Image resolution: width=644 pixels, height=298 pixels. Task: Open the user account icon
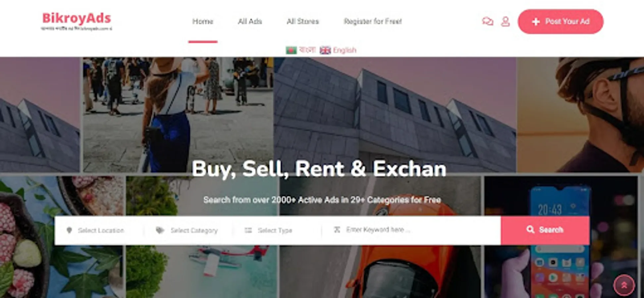(x=505, y=22)
